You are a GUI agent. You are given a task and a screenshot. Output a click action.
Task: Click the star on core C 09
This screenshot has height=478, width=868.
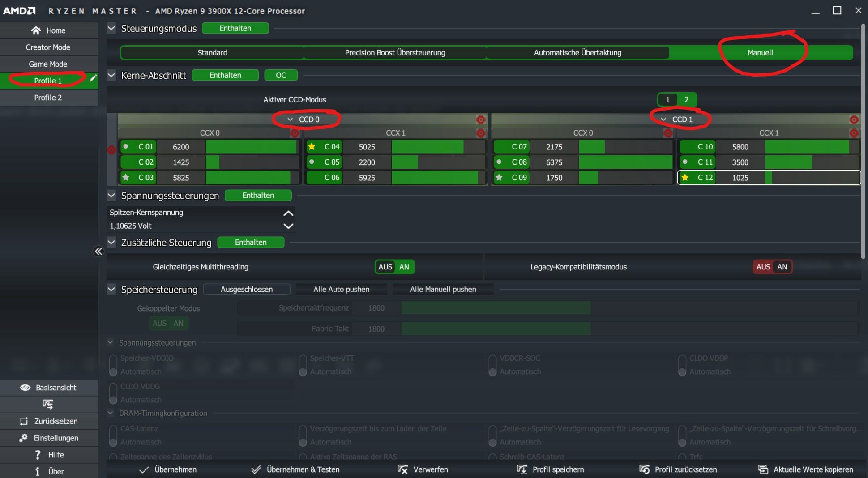(x=499, y=178)
